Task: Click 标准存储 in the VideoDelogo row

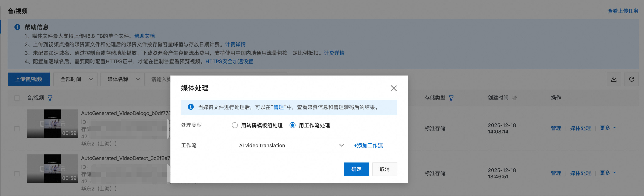Action: [x=435, y=128]
